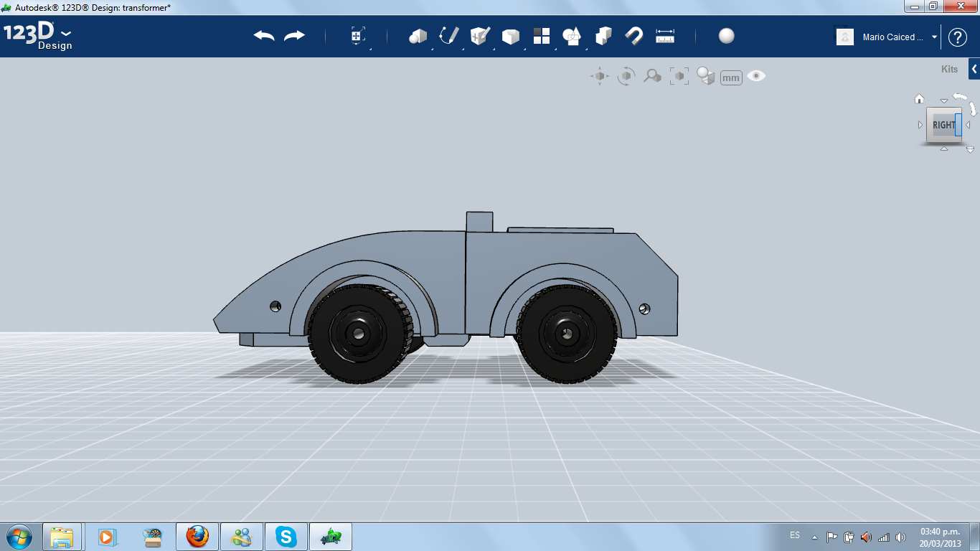Select the Zoom magnifier tool
This screenshot has width=980, height=551.
[x=652, y=76]
